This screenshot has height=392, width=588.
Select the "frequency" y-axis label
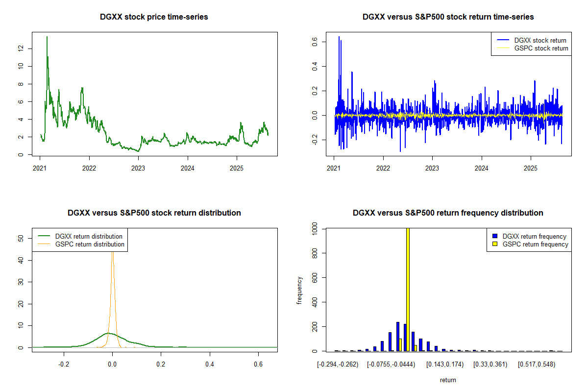click(x=299, y=290)
